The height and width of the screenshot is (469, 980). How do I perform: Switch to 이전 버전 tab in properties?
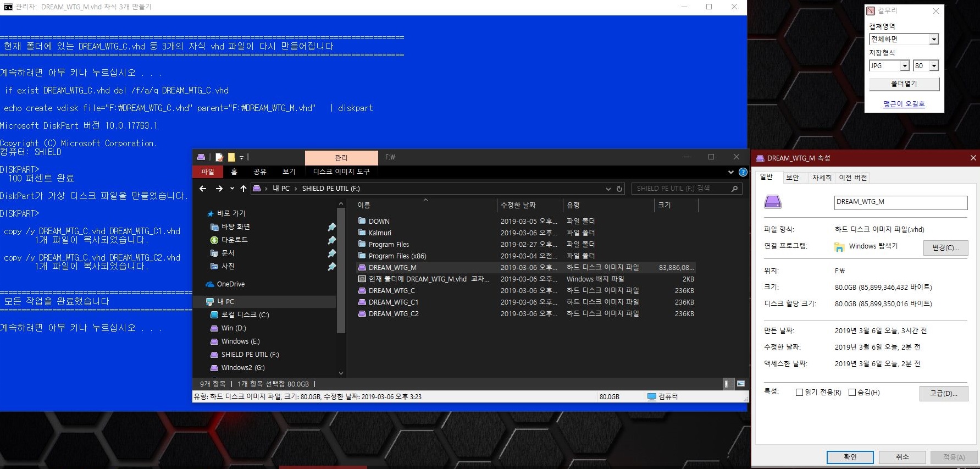(x=853, y=178)
